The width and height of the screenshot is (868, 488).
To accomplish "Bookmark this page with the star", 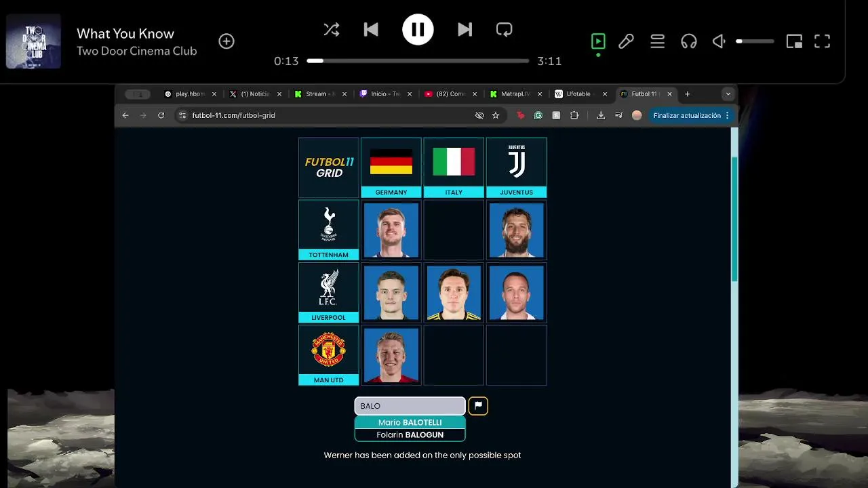I will 496,115.
